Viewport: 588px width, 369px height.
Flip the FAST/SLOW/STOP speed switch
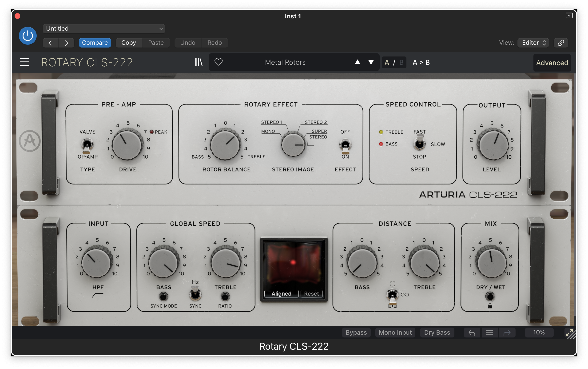coord(419,143)
